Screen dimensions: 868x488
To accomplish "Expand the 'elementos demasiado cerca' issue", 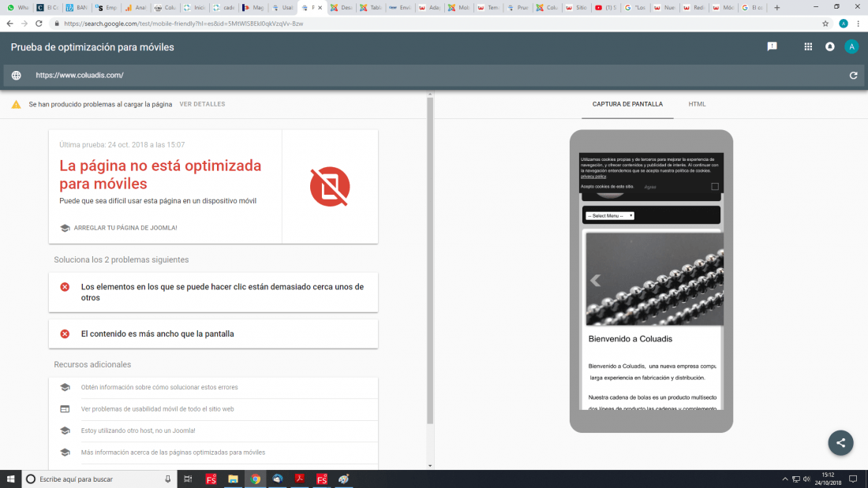I will click(x=213, y=292).
